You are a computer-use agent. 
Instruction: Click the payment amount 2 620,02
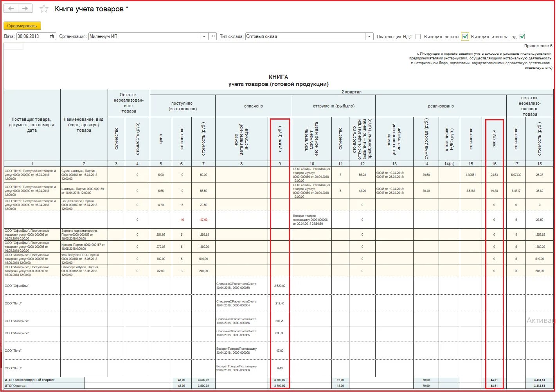point(280,286)
